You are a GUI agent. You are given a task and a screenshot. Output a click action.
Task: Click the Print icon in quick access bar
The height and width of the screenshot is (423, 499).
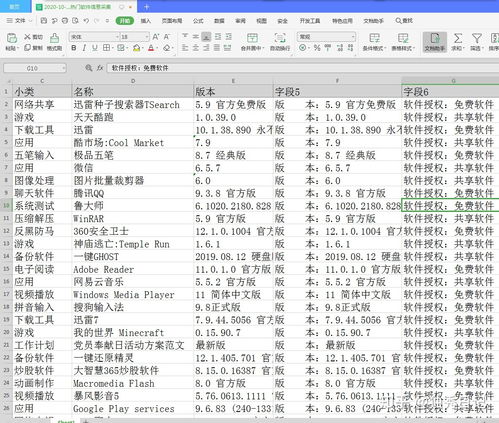[x=65, y=21]
